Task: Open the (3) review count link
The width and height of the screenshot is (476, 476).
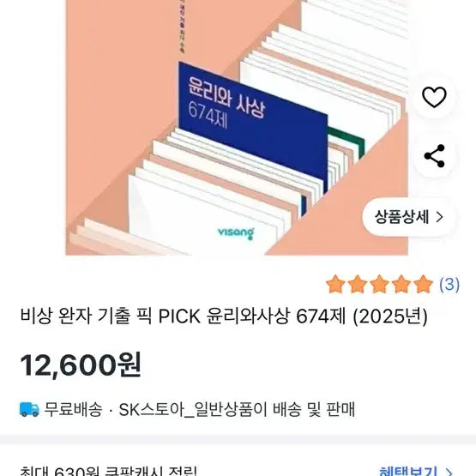Action: tap(449, 285)
